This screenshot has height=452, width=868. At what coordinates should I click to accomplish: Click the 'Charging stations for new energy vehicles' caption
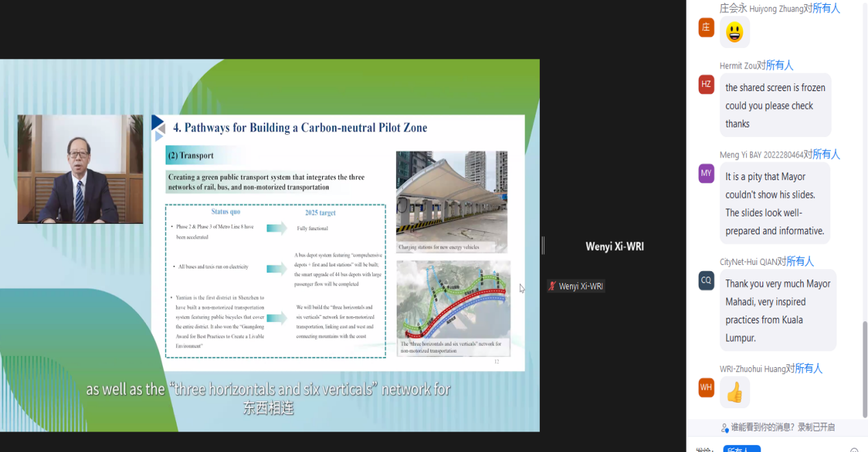coord(438,247)
